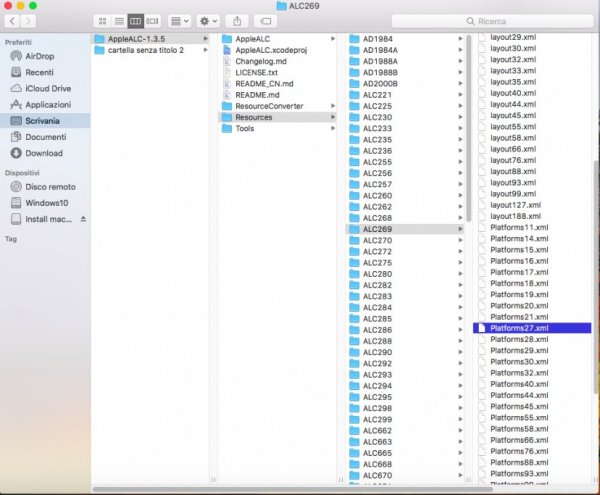The image size is (600, 495).
Task: Expand the ALC662 folder arrow
Action: (x=460, y=431)
